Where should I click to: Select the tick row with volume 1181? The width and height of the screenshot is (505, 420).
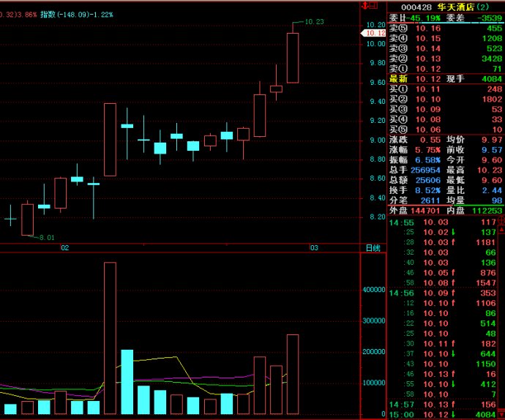pos(443,242)
